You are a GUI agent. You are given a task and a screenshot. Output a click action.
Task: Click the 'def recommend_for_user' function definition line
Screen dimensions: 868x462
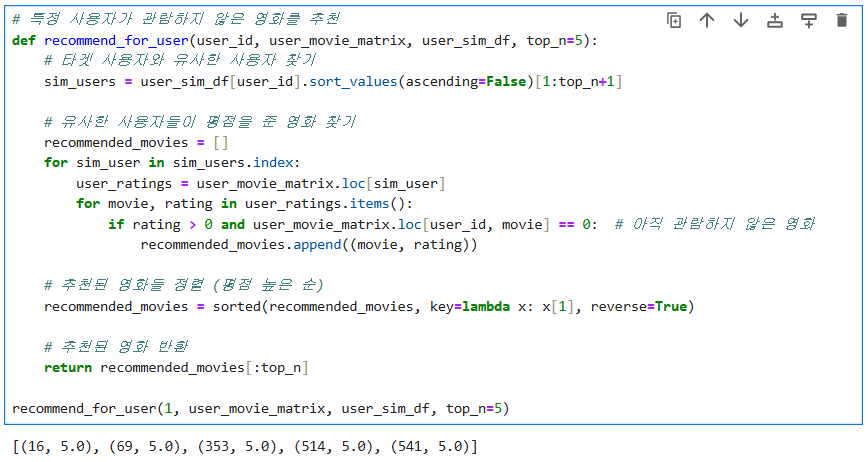304,40
